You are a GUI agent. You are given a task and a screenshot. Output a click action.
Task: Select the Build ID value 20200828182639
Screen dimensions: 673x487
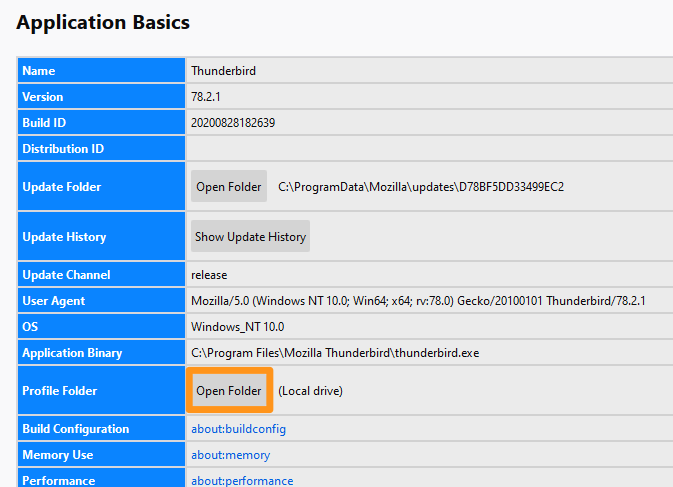233,123
